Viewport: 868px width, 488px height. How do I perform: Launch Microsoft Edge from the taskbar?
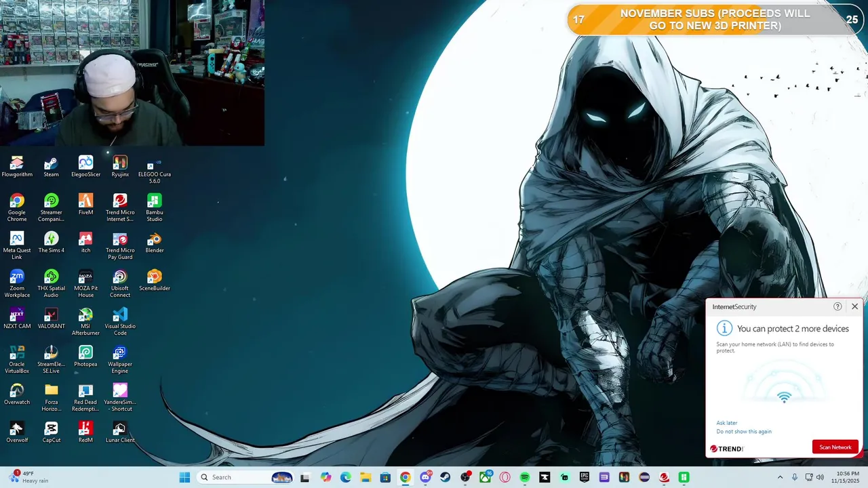pyautogui.click(x=346, y=477)
